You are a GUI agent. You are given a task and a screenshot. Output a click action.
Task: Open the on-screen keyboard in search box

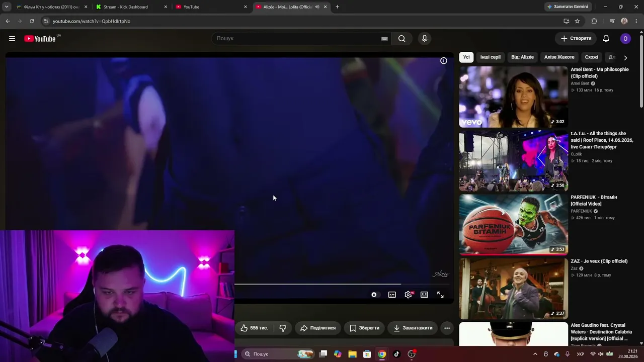pyautogui.click(x=384, y=39)
